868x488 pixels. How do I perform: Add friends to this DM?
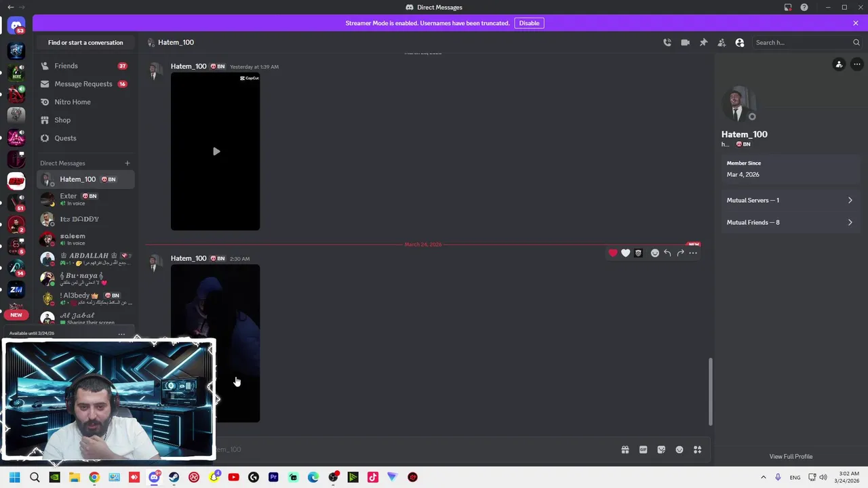pyautogui.click(x=722, y=43)
